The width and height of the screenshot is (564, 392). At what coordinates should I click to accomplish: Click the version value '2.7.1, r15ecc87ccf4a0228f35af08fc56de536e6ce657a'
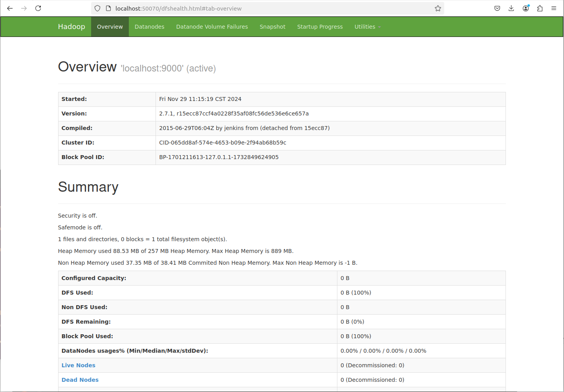point(234,114)
